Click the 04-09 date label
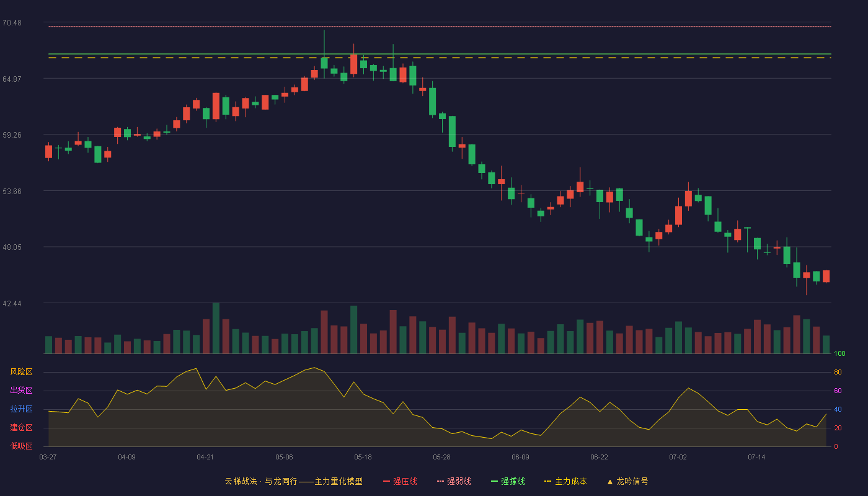The height and width of the screenshot is (496, 868). pos(126,457)
